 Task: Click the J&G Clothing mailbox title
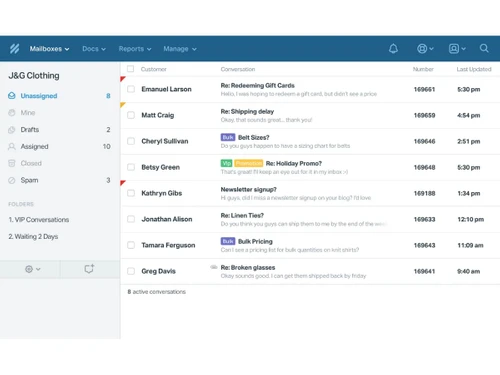[34, 76]
